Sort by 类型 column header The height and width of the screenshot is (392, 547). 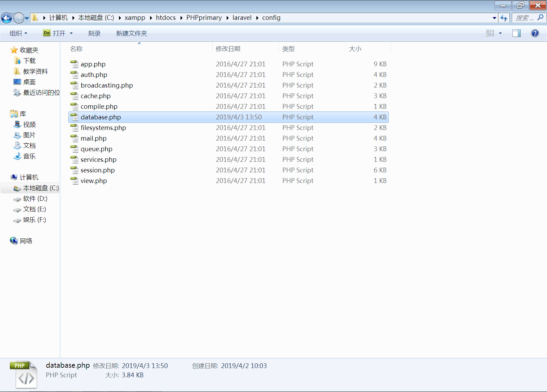(x=289, y=49)
